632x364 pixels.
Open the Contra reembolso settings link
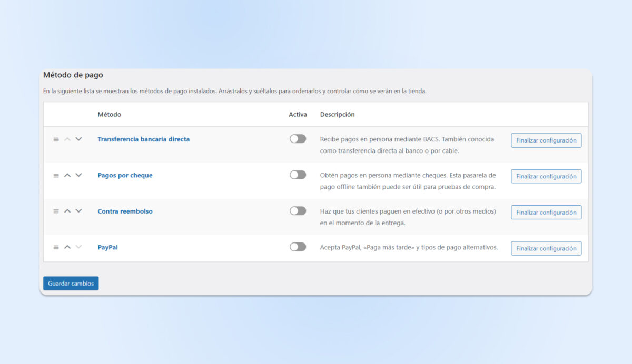pyautogui.click(x=125, y=210)
